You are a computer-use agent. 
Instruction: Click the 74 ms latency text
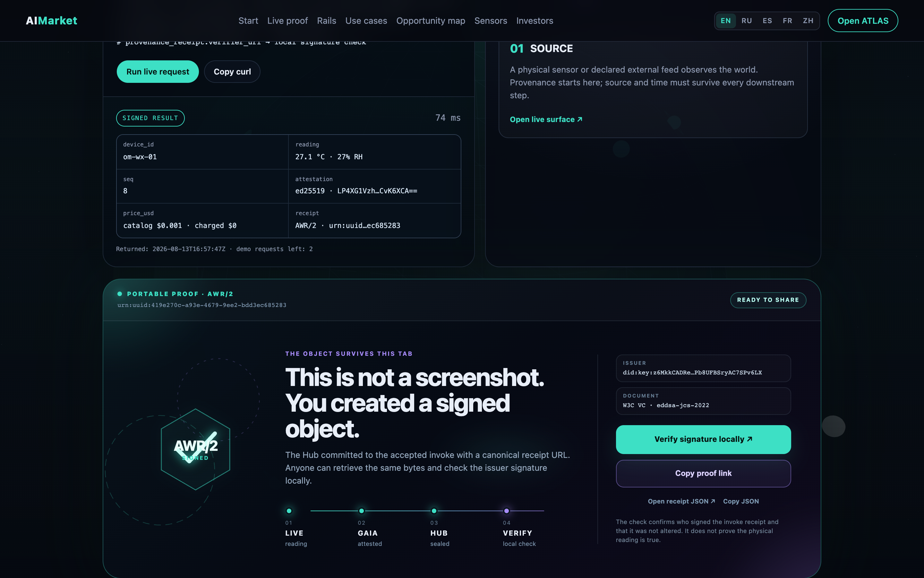click(448, 118)
